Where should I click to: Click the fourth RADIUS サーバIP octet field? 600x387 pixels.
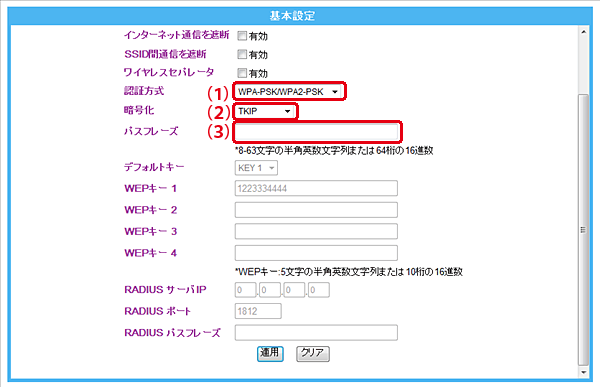(x=319, y=290)
